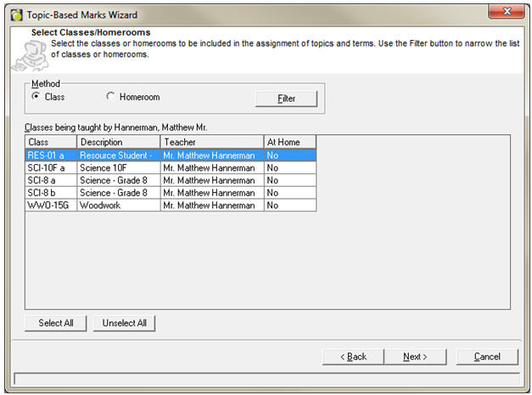Select the WWO-15G Woodwork class
This screenshot has height=395, width=532.
[x=170, y=205]
